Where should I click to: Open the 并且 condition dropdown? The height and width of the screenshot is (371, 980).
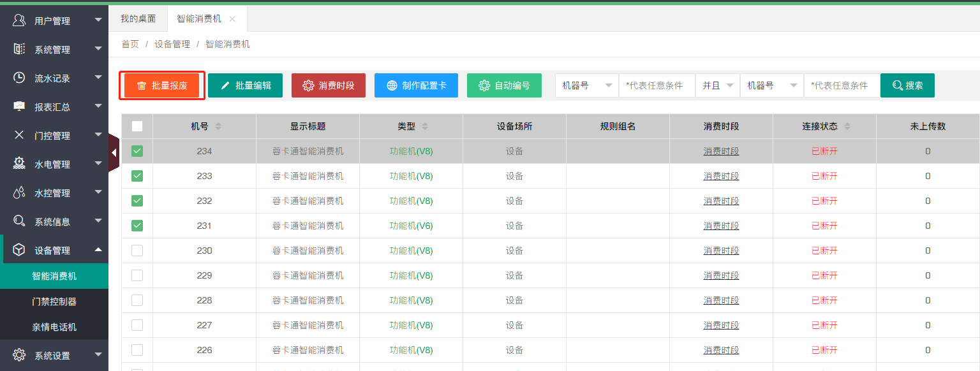(x=717, y=85)
